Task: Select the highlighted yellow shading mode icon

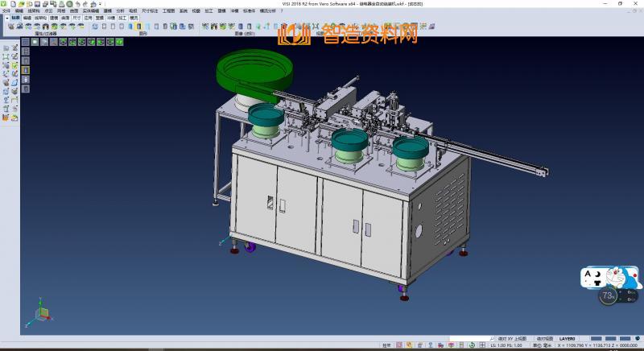Action: coord(25,70)
